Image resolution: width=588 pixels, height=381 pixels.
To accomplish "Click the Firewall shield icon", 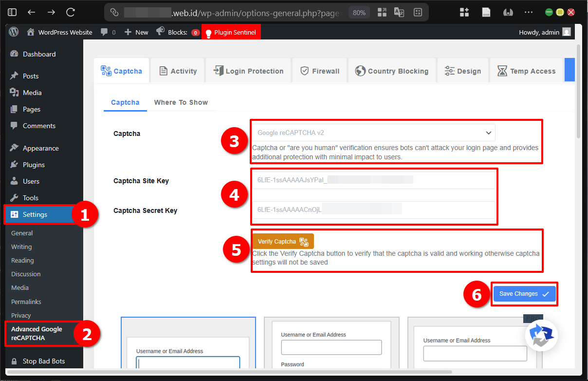I will [304, 71].
